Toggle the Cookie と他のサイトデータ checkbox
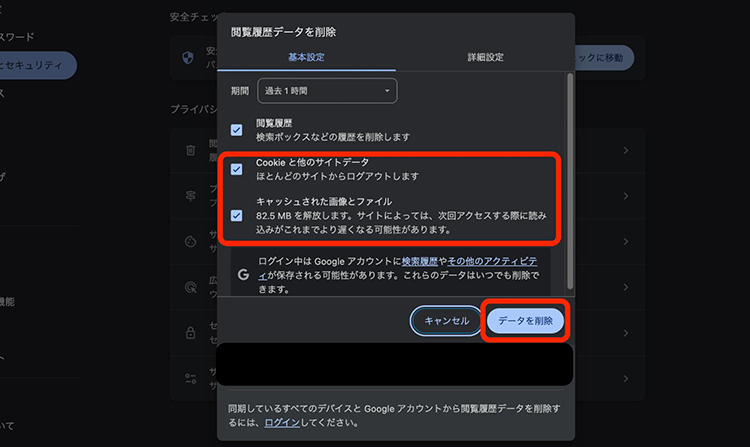The image size is (750, 447). click(236, 169)
